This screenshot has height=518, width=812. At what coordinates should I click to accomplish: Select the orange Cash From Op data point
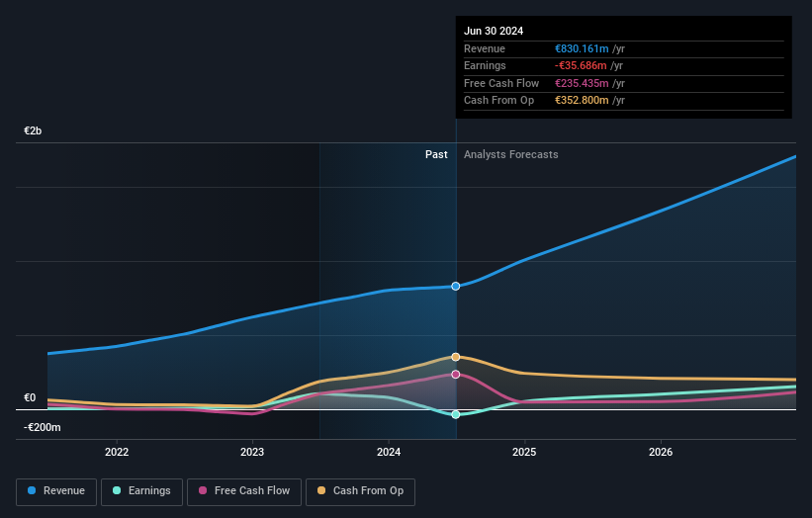point(456,357)
